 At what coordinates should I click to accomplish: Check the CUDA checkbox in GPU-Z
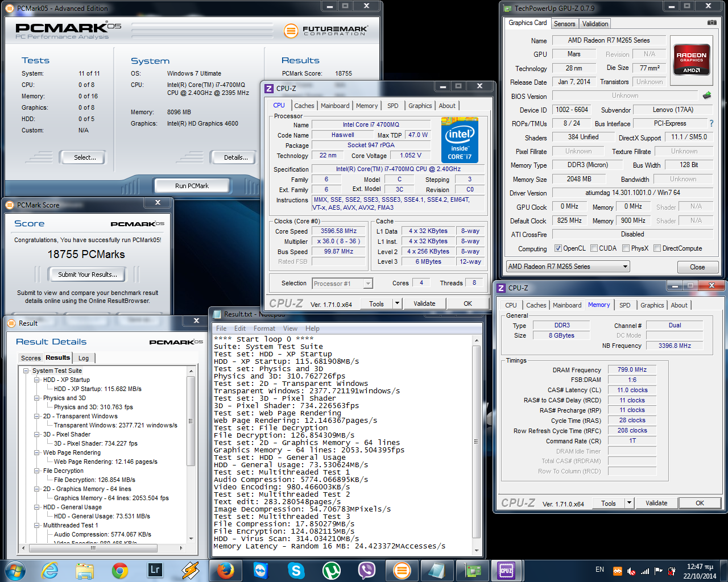point(594,248)
